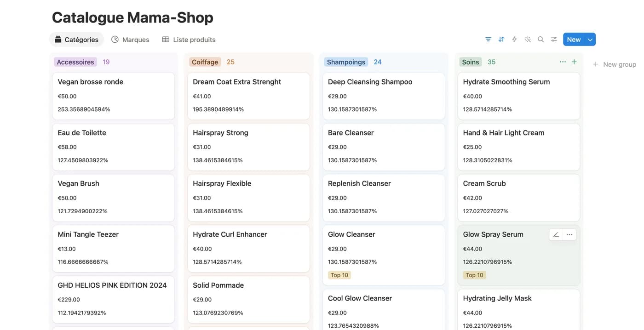
Task: Open the Dream Coat Extra Strenght card
Action: (248, 96)
